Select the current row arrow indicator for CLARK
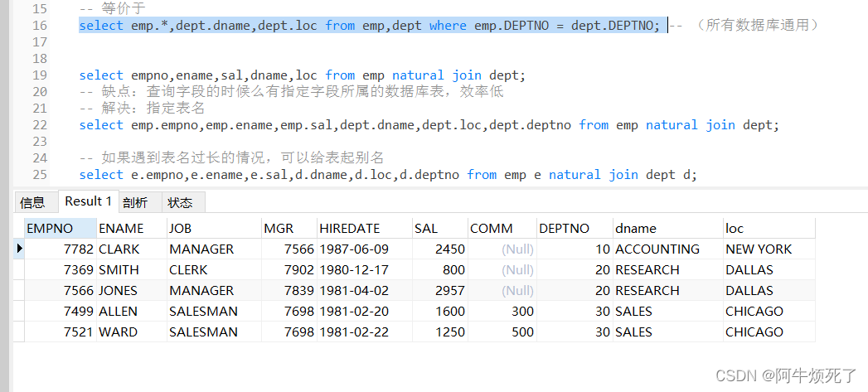The image size is (868, 392). click(x=19, y=249)
